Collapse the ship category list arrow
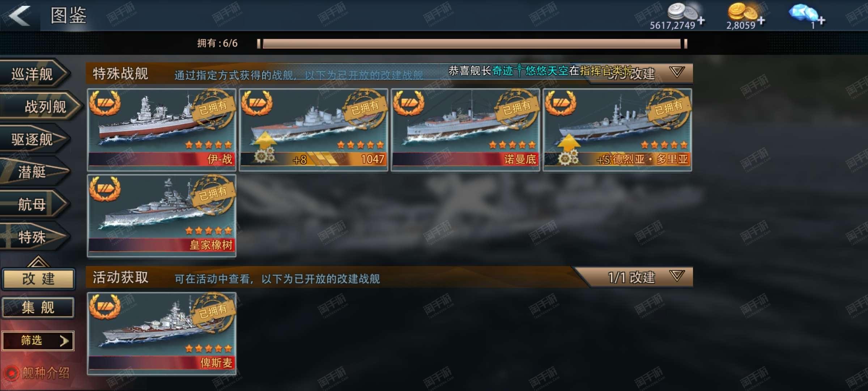The width and height of the screenshot is (868, 391). (x=38, y=261)
